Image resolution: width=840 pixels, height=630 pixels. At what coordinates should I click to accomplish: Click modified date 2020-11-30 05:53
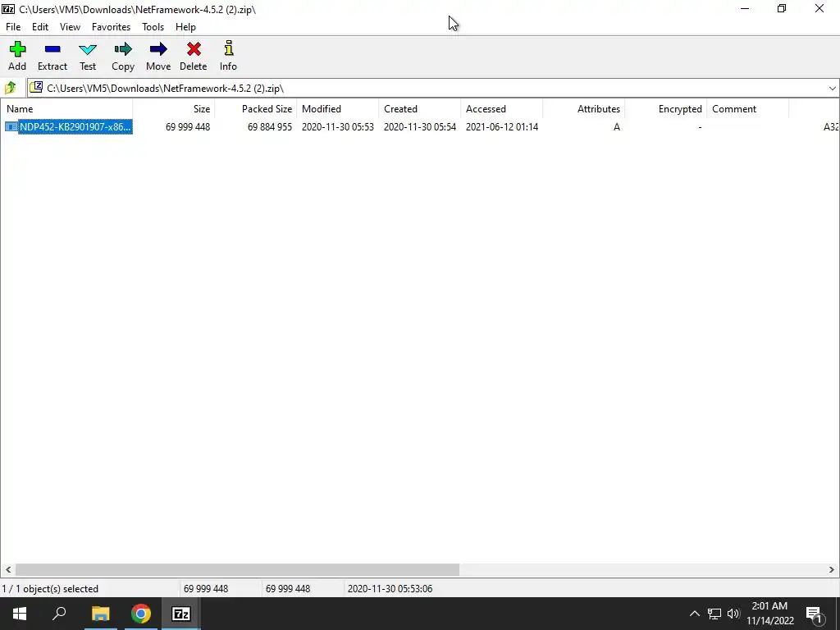pyautogui.click(x=337, y=127)
